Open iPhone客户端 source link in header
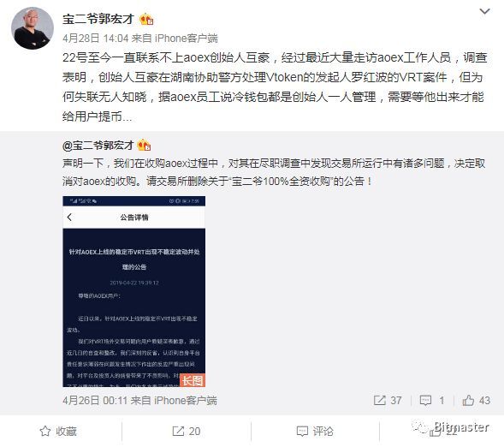The width and height of the screenshot is (504, 447). (187, 39)
